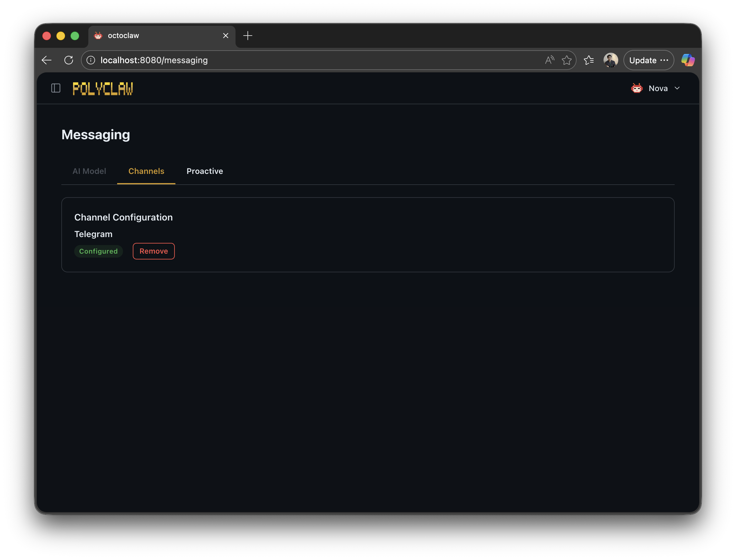The width and height of the screenshot is (736, 560).
Task: Open a new browser tab
Action: [248, 36]
